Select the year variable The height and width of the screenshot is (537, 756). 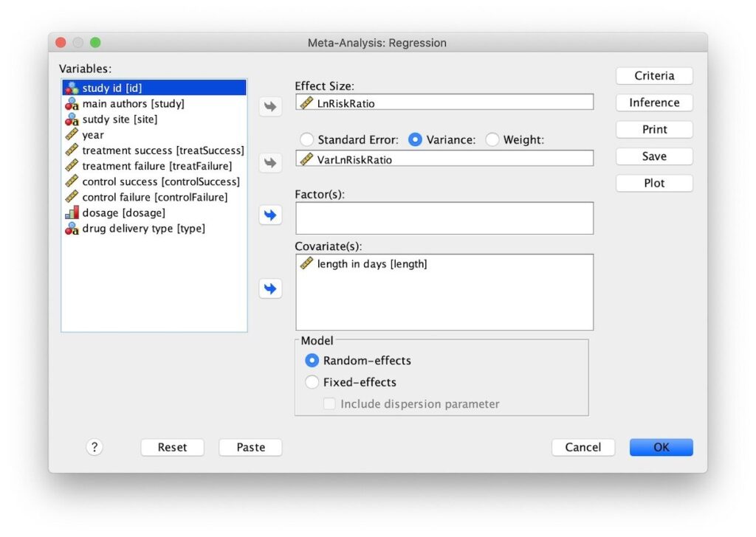(x=154, y=135)
